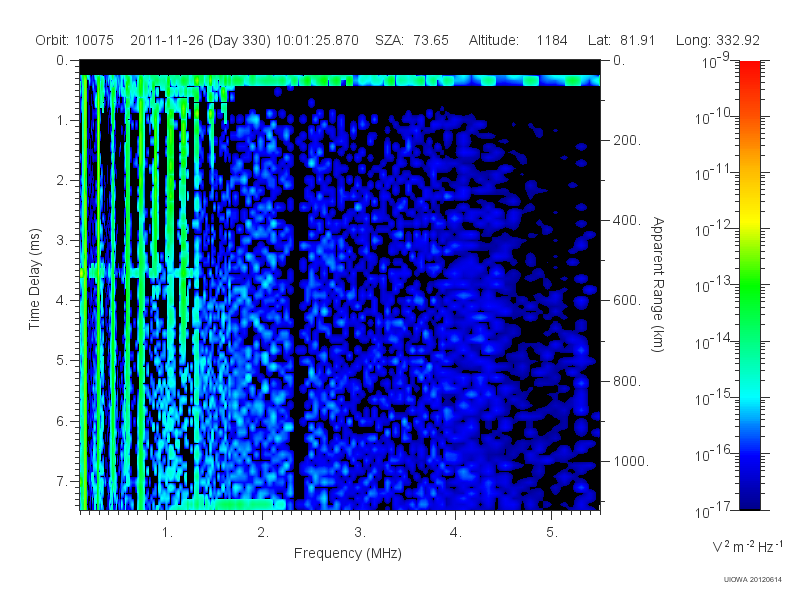Click the 10^-12 colorbar label
The height and width of the screenshot is (600, 800).
click(714, 230)
